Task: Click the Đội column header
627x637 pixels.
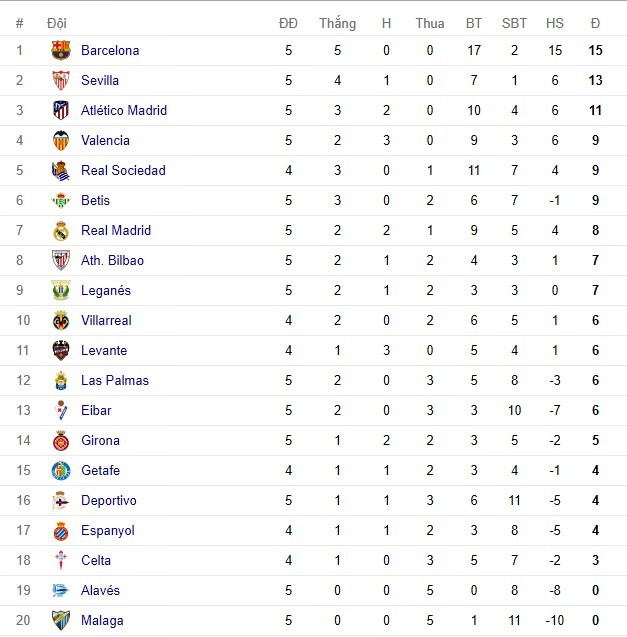Action: pyautogui.click(x=57, y=23)
